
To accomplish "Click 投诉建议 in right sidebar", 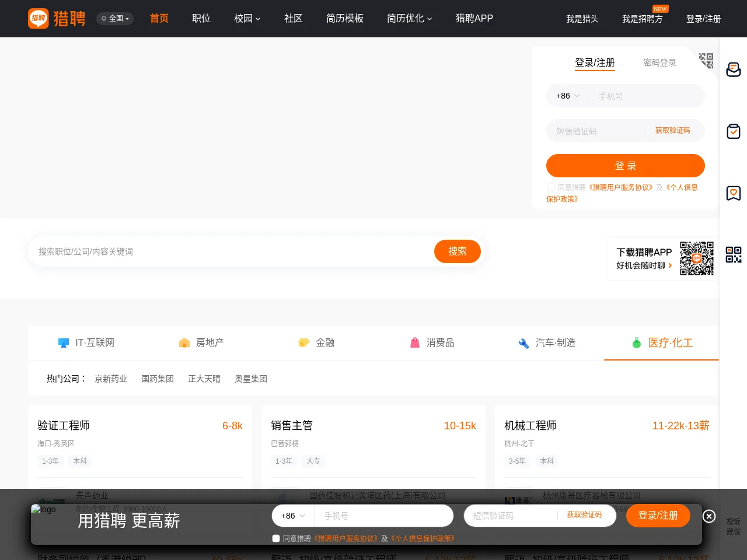I will coord(734,526).
